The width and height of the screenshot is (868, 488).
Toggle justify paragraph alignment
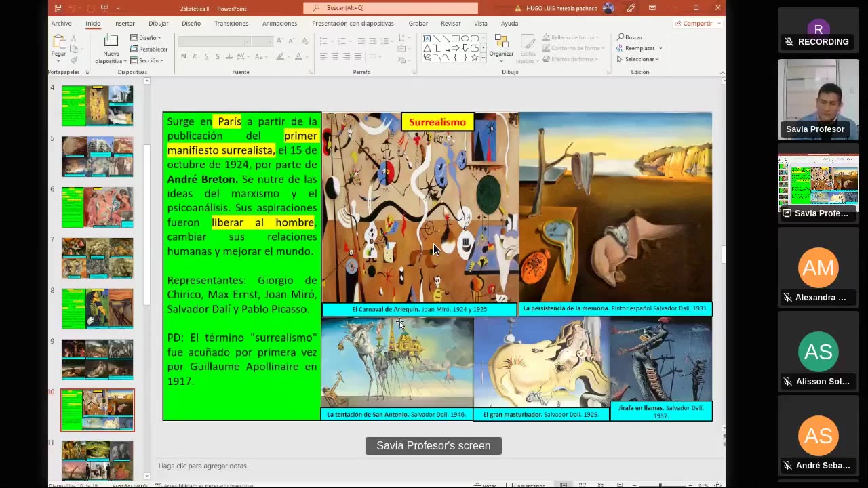pyautogui.click(x=358, y=56)
